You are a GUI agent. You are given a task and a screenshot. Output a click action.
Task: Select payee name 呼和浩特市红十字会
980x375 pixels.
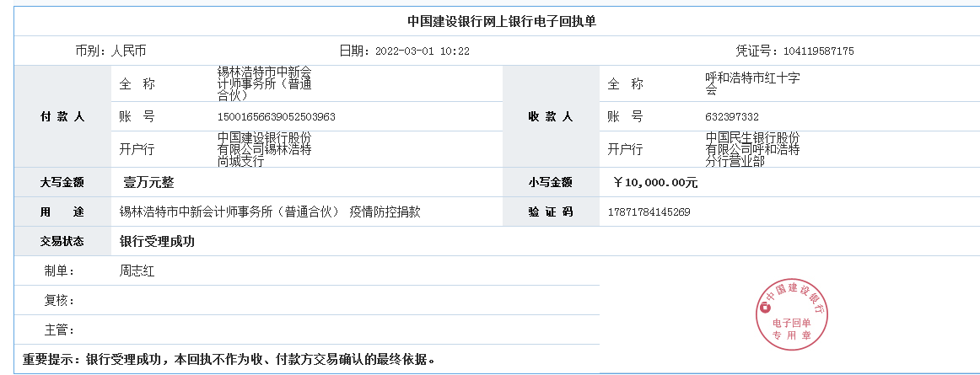tap(753, 83)
